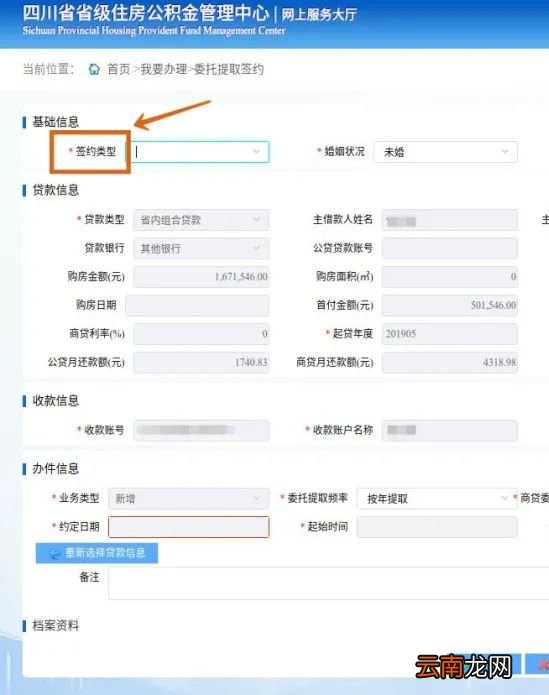The width and height of the screenshot is (549, 695).
Task: Click the 收款账户名称 field
Action: point(449,430)
